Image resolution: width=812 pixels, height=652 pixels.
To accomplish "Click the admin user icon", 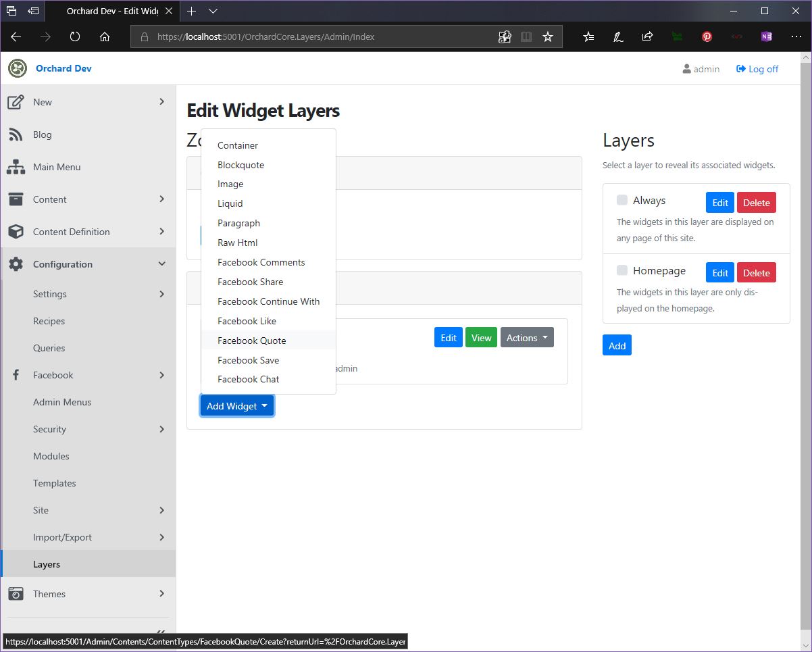I will pyautogui.click(x=687, y=69).
